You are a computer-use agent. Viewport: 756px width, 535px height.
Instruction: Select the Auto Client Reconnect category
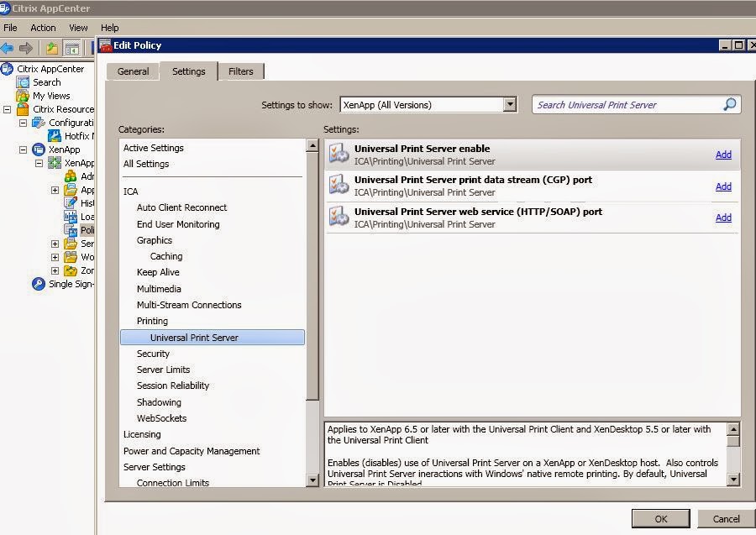tap(181, 207)
